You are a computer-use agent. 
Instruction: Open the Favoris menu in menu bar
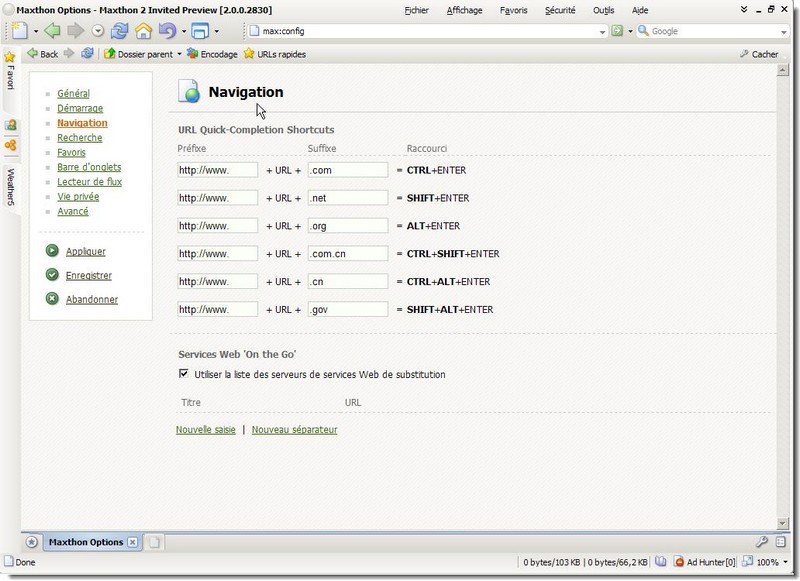(513, 10)
